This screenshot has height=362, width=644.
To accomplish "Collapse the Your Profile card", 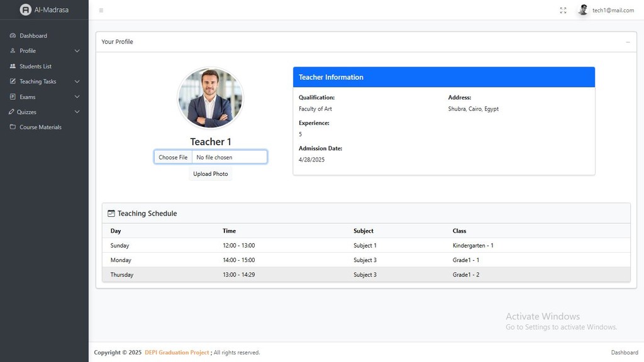I will click(x=627, y=42).
